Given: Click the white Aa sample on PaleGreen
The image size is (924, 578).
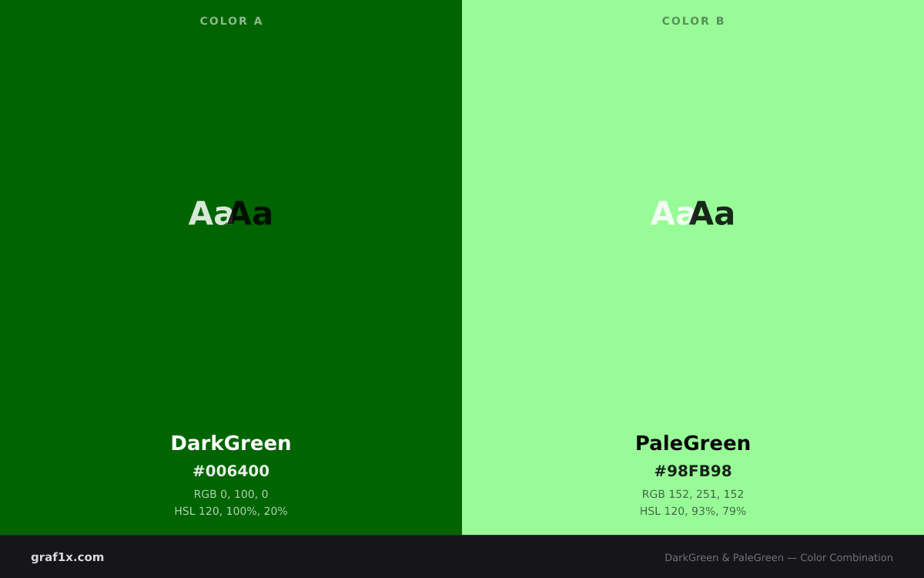Looking at the screenshot, I should pos(671,213).
